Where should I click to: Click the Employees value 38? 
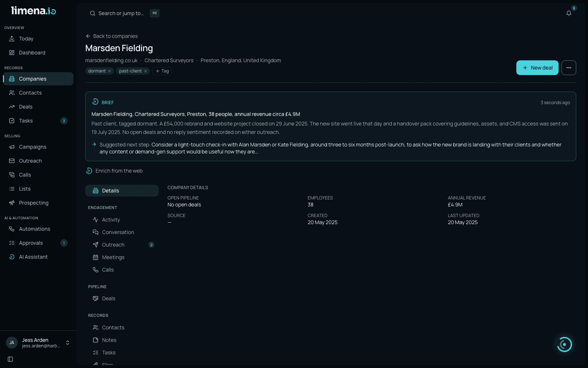point(311,205)
